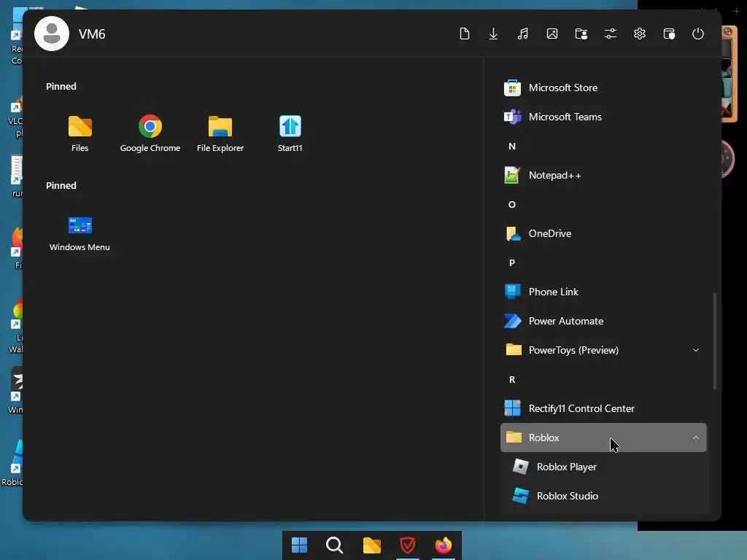
Task: Jump via letter P header
Action: (x=511, y=262)
